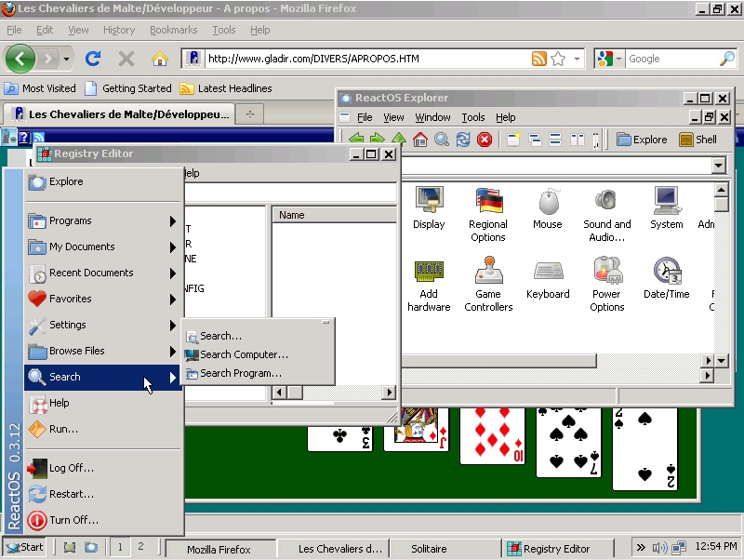Open the search engine dropdown in Firefox
Viewport: 744px width, 560px height.
609,59
